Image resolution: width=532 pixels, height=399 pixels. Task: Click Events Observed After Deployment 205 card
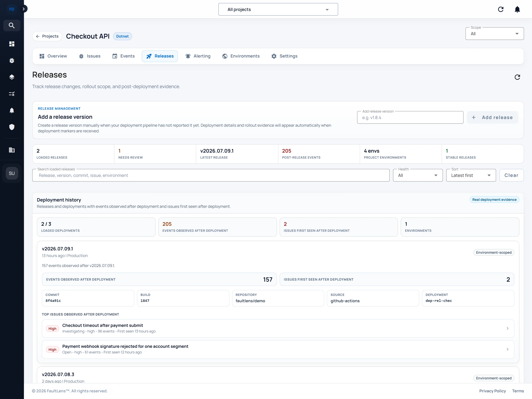tap(217, 227)
